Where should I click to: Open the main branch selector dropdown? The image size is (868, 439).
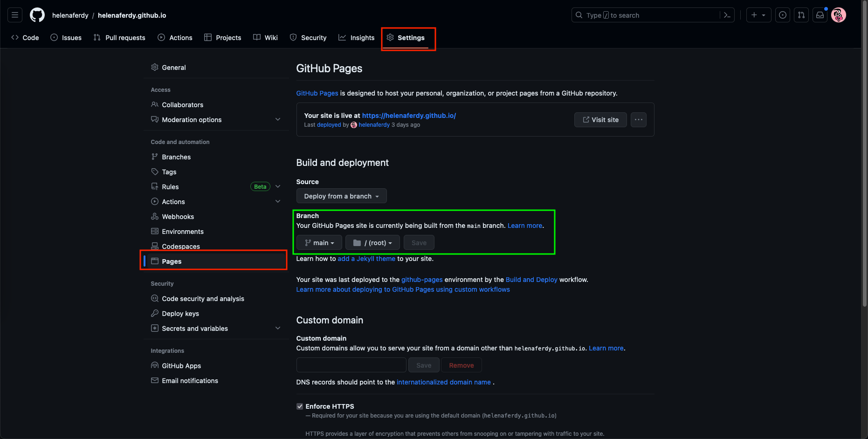319,243
